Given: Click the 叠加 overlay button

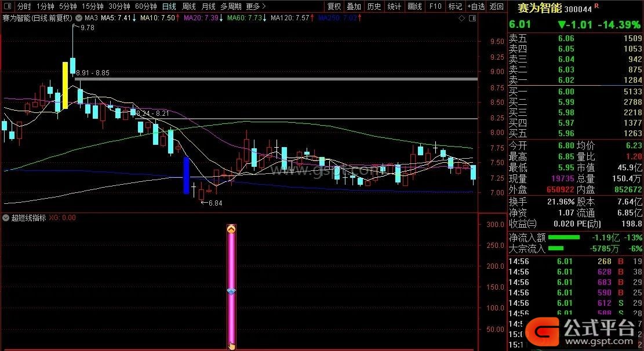Looking at the screenshot, I should point(354,6).
